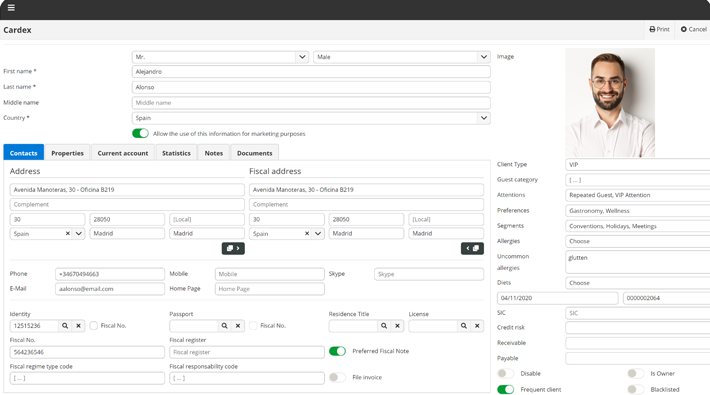710x395 pixels.
Task: Check the Identity Fiscal No. checkbox
Action: point(94,326)
